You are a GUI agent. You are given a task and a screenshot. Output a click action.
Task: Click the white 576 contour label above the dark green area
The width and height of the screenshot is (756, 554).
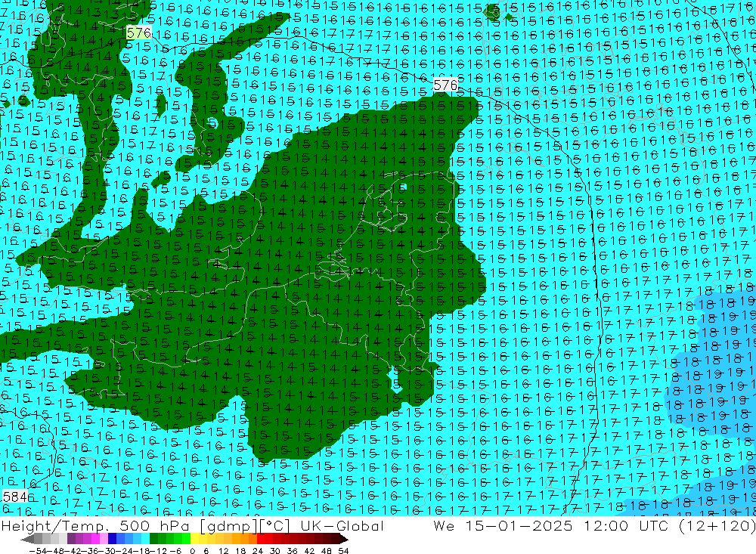click(445, 85)
